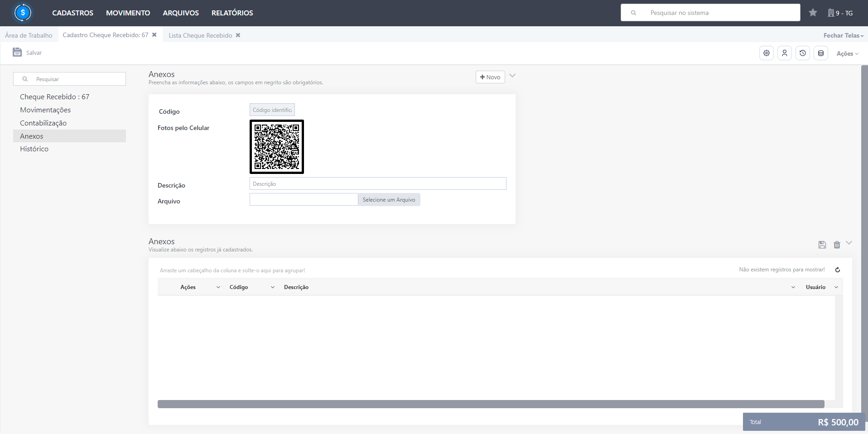Collapse the Anexos list section chevron

(x=849, y=243)
